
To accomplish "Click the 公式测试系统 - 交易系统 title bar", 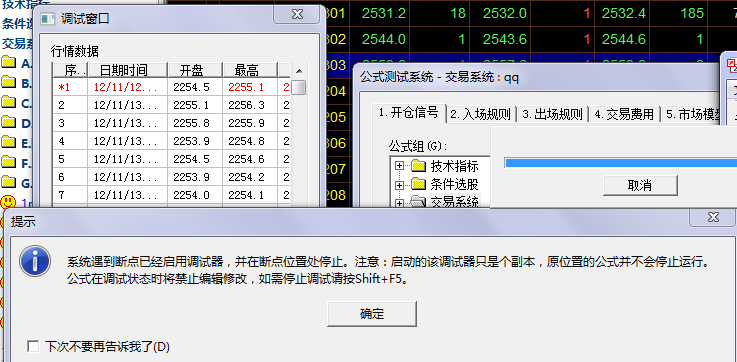I will tap(536, 77).
